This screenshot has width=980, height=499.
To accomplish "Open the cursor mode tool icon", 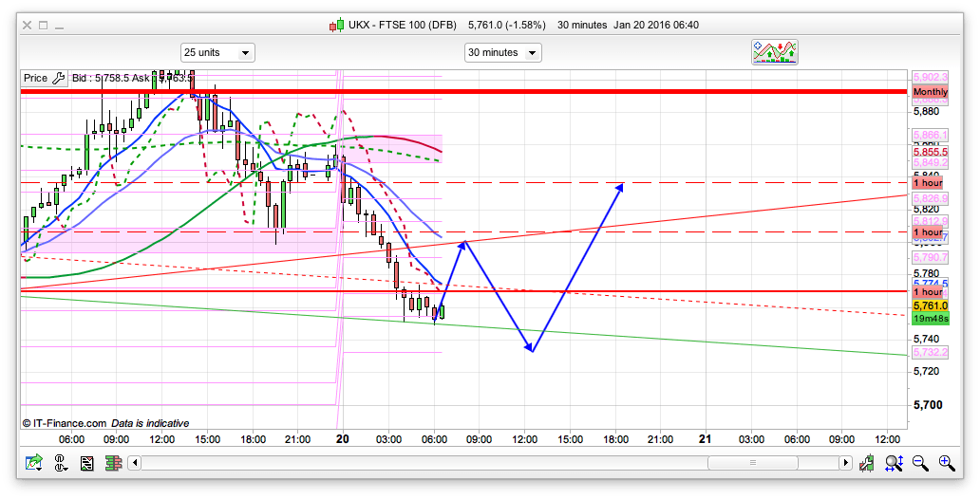I will [x=62, y=463].
